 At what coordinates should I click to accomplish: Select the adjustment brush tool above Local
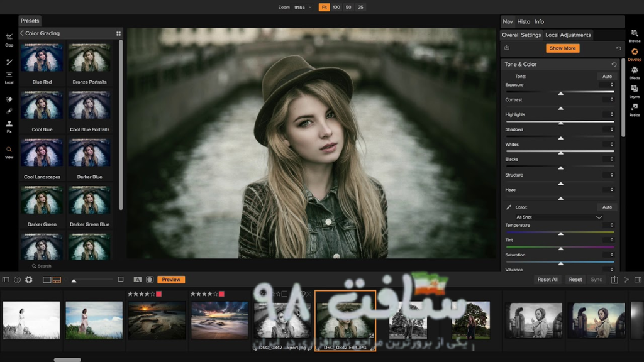click(9, 62)
